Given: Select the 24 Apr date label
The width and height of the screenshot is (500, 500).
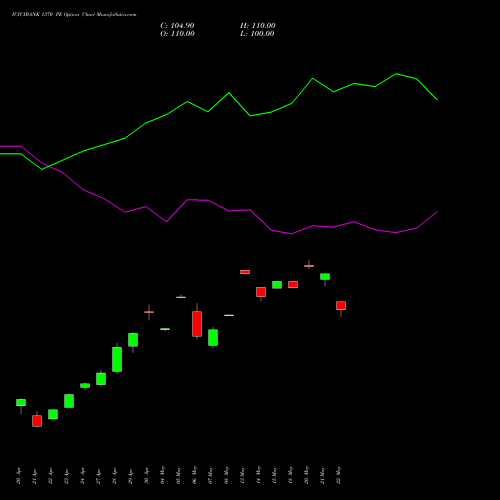Looking at the screenshot, I should (x=83, y=476).
